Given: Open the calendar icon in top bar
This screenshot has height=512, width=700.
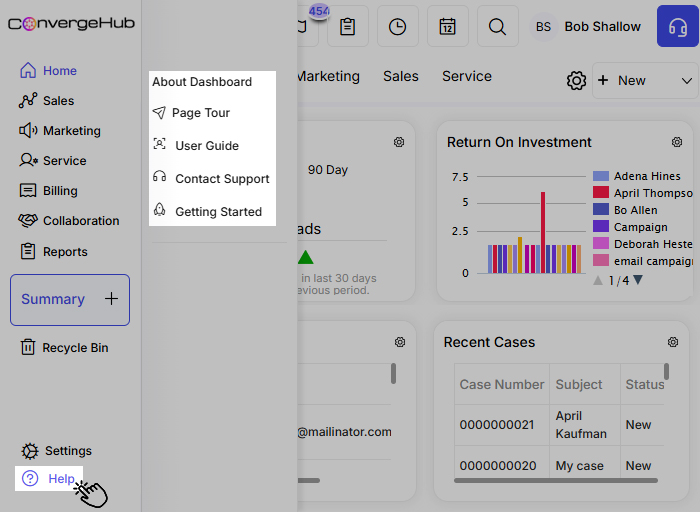Looking at the screenshot, I should click(x=448, y=27).
